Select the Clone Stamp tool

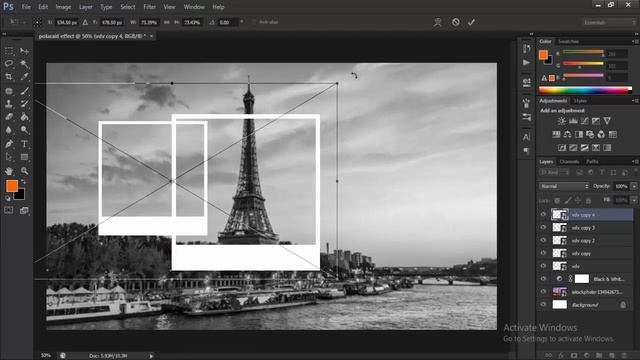pyautogui.click(x=9, y=104)
